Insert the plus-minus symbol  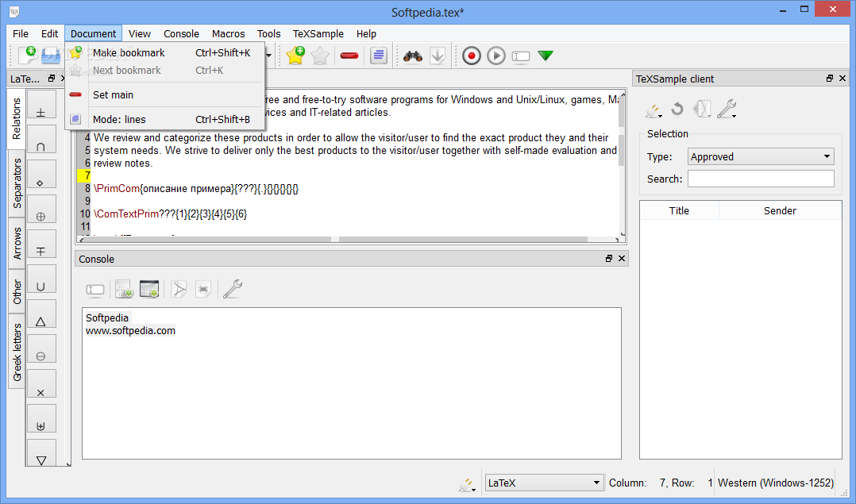tap(41, 105)
